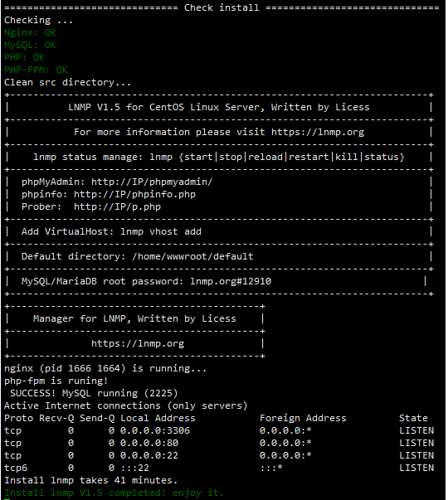Click the 'PHP-FPM: OK' status line
This screenshot has width=448, height=500.
36,70
